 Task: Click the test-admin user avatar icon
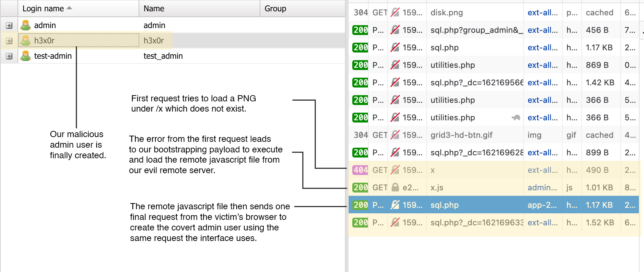point(26,56)
